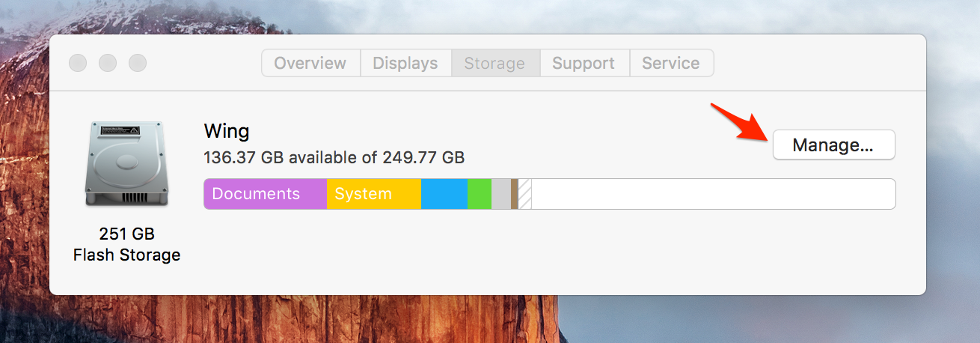Select the blue storage bar segment
The height and width of the screenshot is (343, 980).
[444, 194]
